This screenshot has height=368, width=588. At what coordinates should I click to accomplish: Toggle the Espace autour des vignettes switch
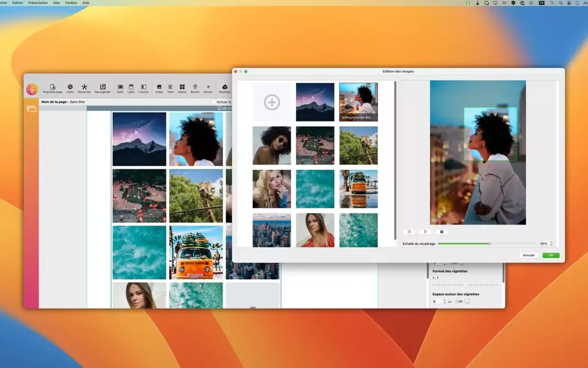pyautogui.click(x=458, y=301)
